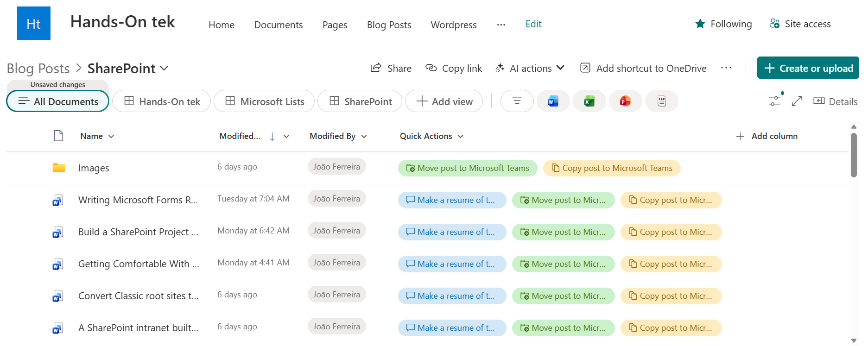Click Copy post to Microsoft Teams for Images
Viewport: 868px width, 346px height.
click(x=612, y=168)
